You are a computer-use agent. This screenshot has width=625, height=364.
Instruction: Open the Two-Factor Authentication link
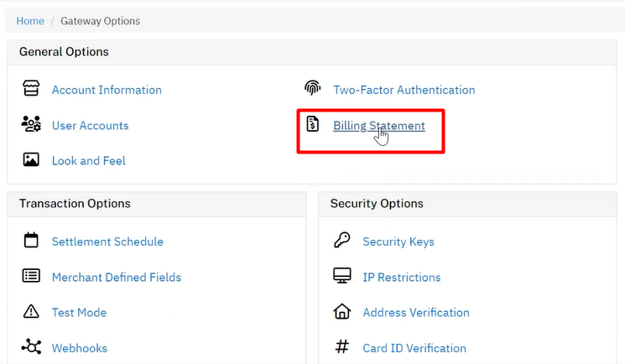404,90
